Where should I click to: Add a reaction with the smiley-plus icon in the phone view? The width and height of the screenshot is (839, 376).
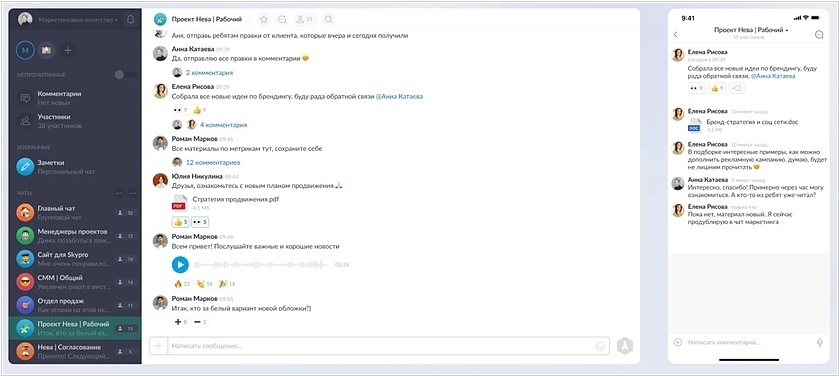click(x=737, y=88)
